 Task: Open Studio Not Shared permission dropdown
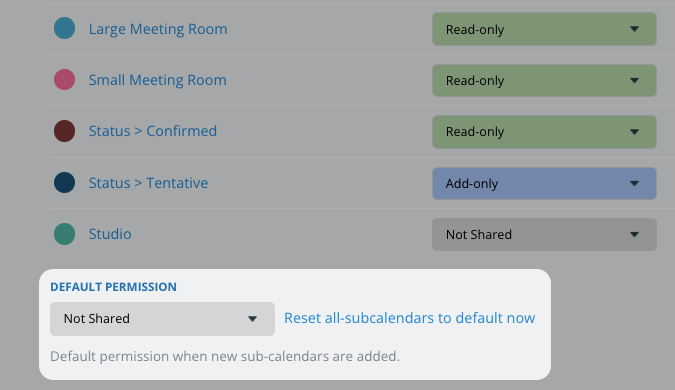tap(544, 235)
